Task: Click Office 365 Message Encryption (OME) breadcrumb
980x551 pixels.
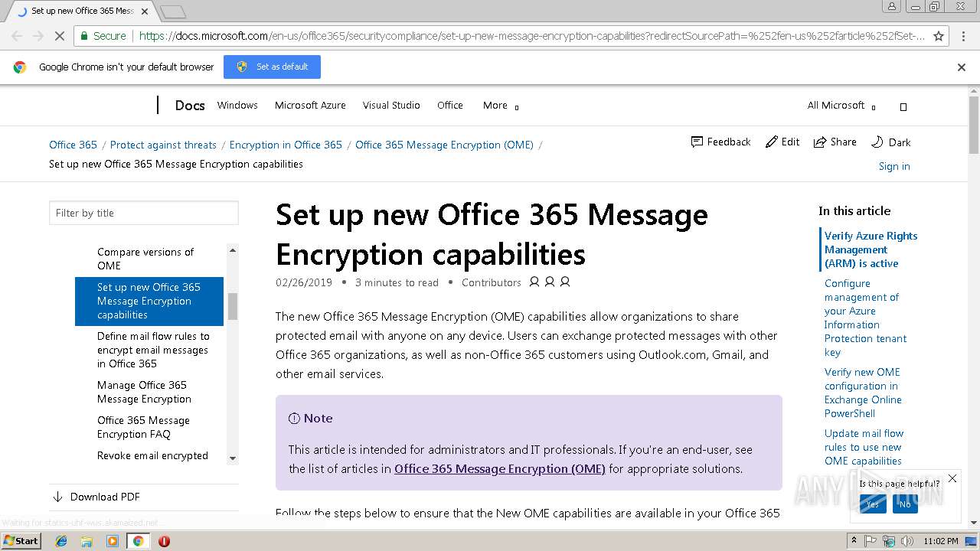Action: (x=444, y=145)
